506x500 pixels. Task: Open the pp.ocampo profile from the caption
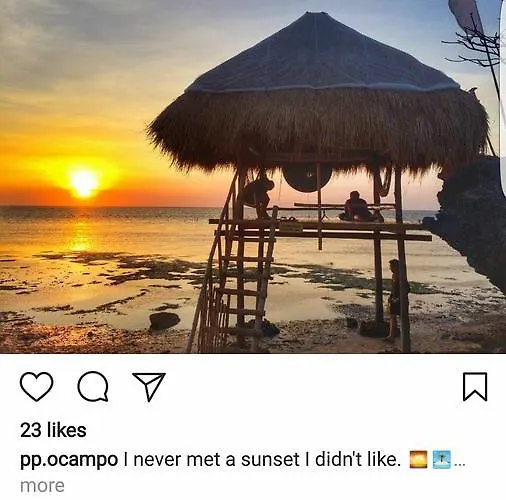pos(69,460)
